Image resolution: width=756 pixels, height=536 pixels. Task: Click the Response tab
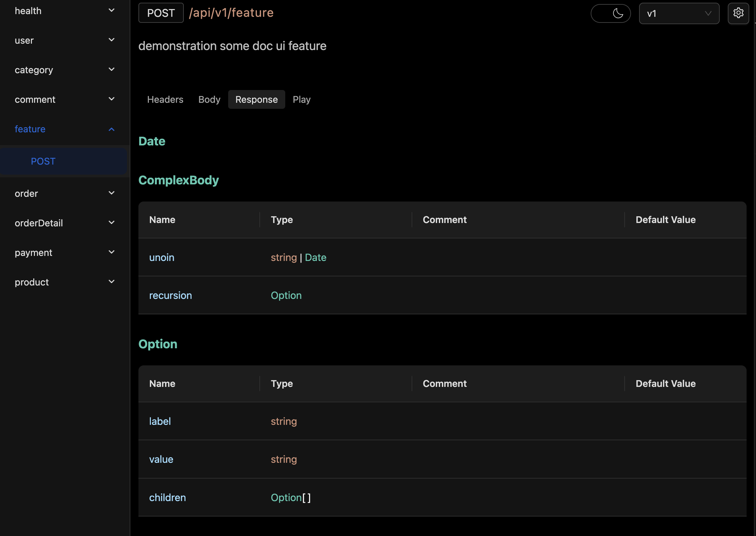(256, 99)
